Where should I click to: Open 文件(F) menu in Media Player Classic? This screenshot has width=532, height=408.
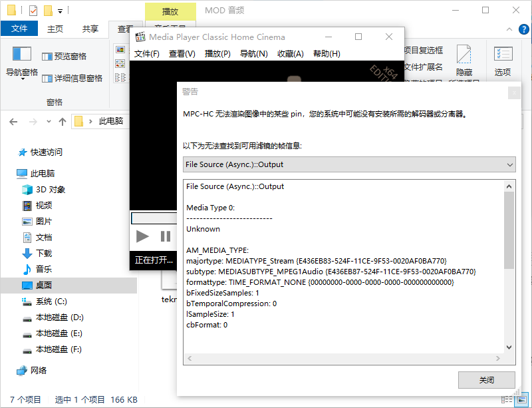point(146,54)
